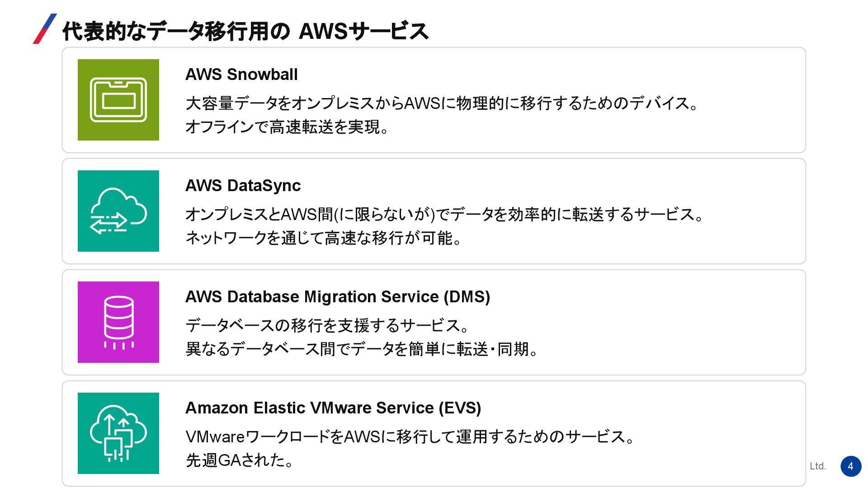Click the AWS DataSync cloud icon

click(118, 211)
